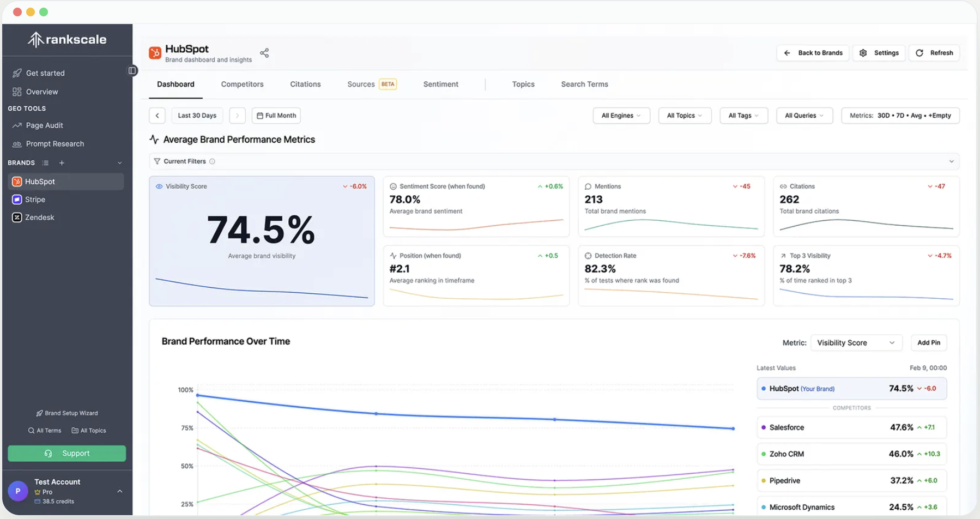Share the HubSpot brand dashboard

tap(264, 53)
